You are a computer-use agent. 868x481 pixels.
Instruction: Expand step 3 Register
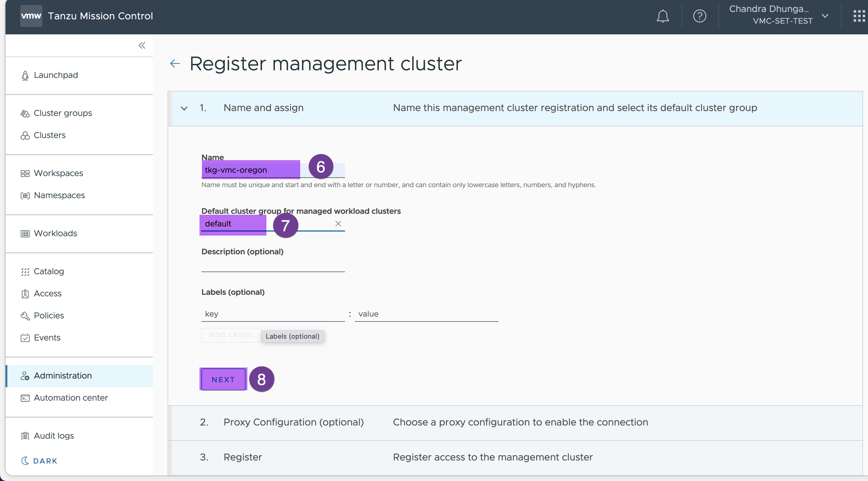click(x=515, y=457)
